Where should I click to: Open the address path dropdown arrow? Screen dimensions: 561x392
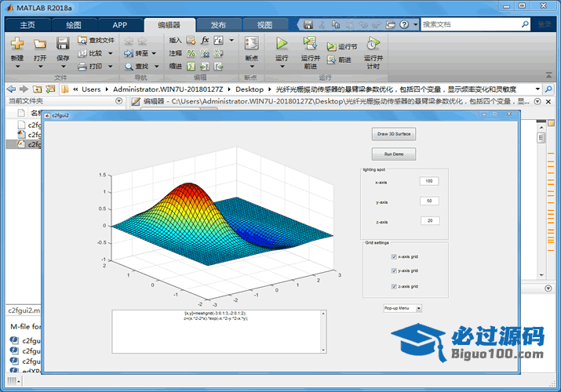[x=537, y=89]
